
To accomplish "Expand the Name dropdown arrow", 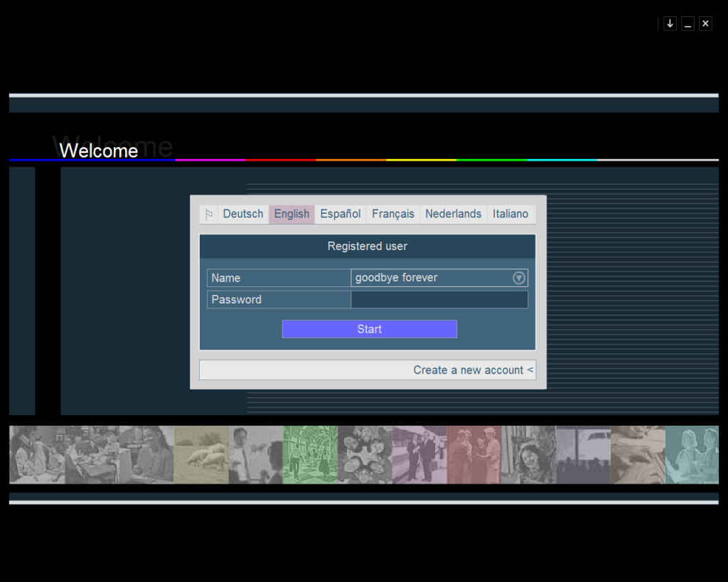I will coord(519,278).
